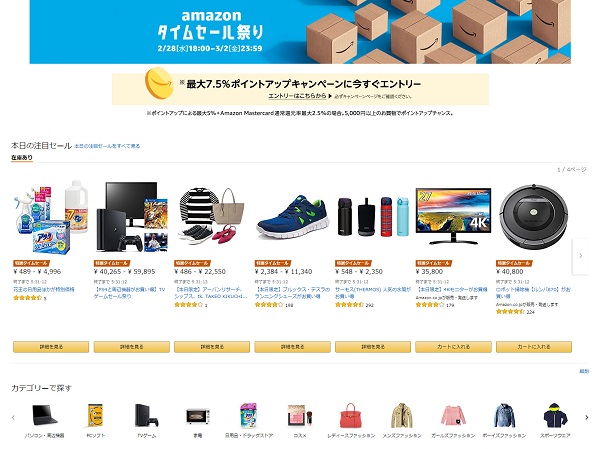The width and height of the screenshot is (600, 449).
Task: Select the 日用品・ドラッグストア category icon
Action: click(248, 416)
